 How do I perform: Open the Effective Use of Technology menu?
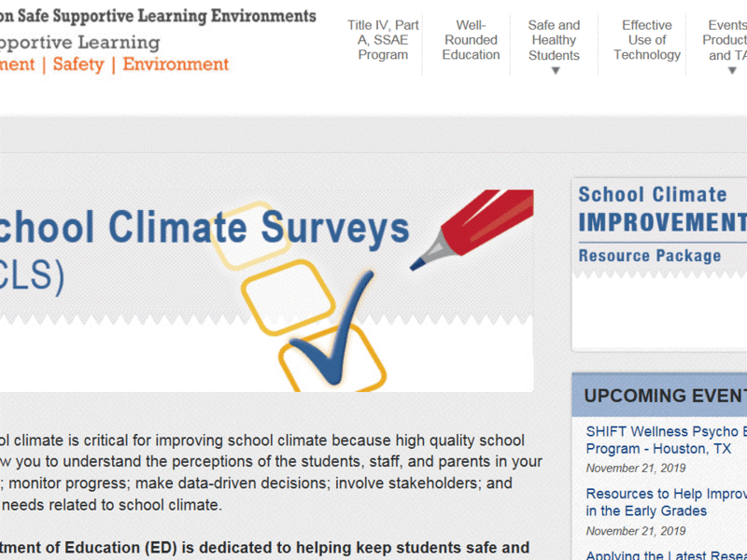pos(647,40)
